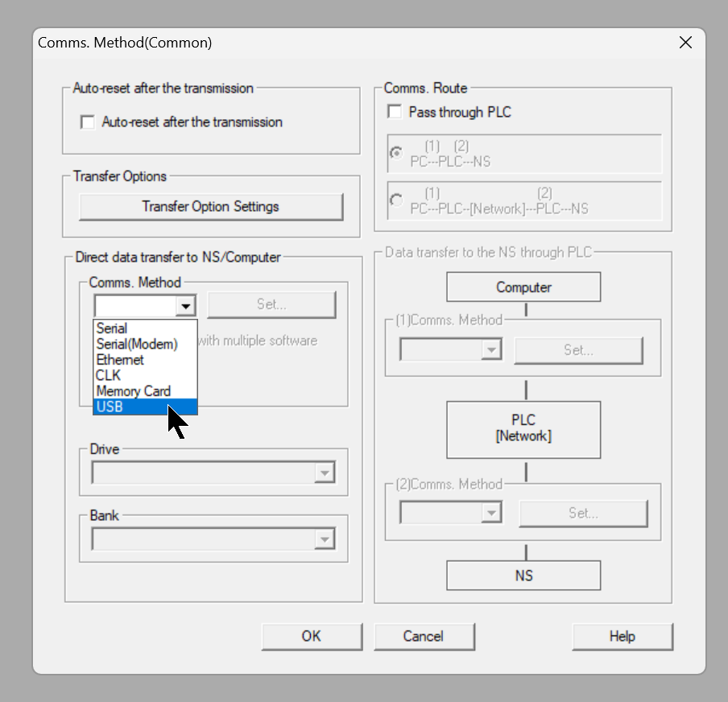
Task: Open the (1)Comms. Method dropdown
Action: (x=492, y=349)
